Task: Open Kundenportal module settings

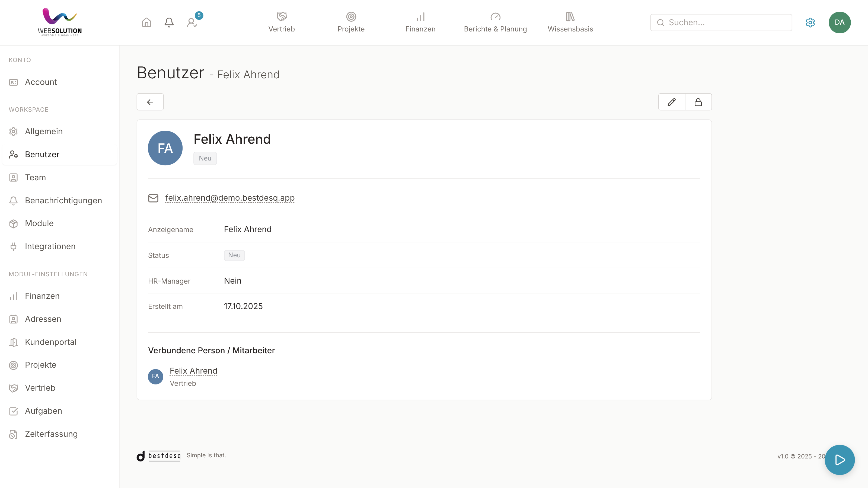Action: pos(60,342)
